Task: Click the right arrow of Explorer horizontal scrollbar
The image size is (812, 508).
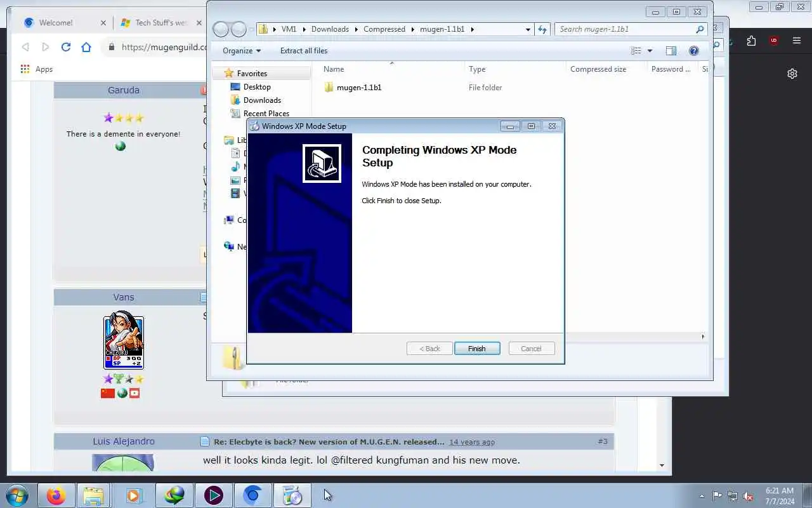Action: coord(702,337)
